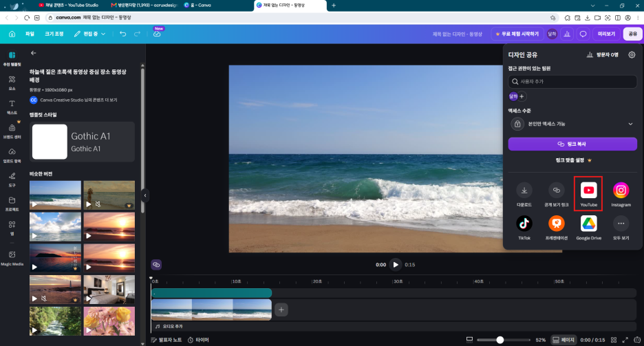Open the 도구 draw tools panel
Screen dimensions: 644x346
(x=12, y=180)
